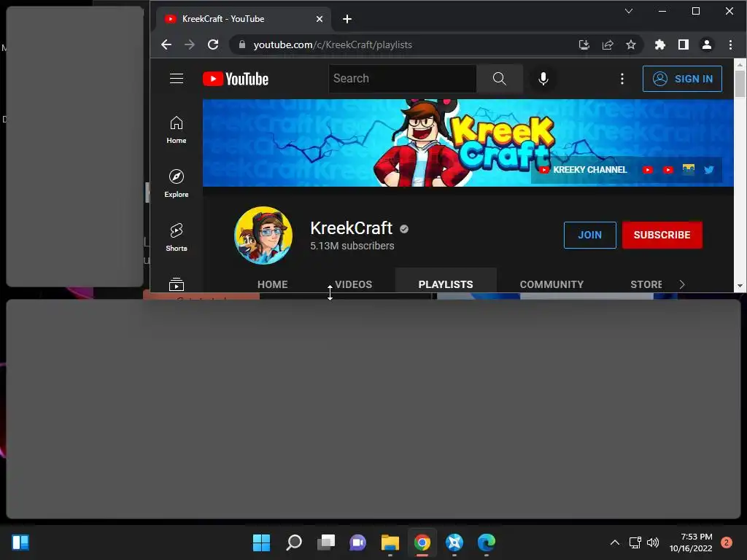Image resolution: width=747 pixels, height=560 pixels.
Task: Click the YouTube Search field
Action: [403, 79]
